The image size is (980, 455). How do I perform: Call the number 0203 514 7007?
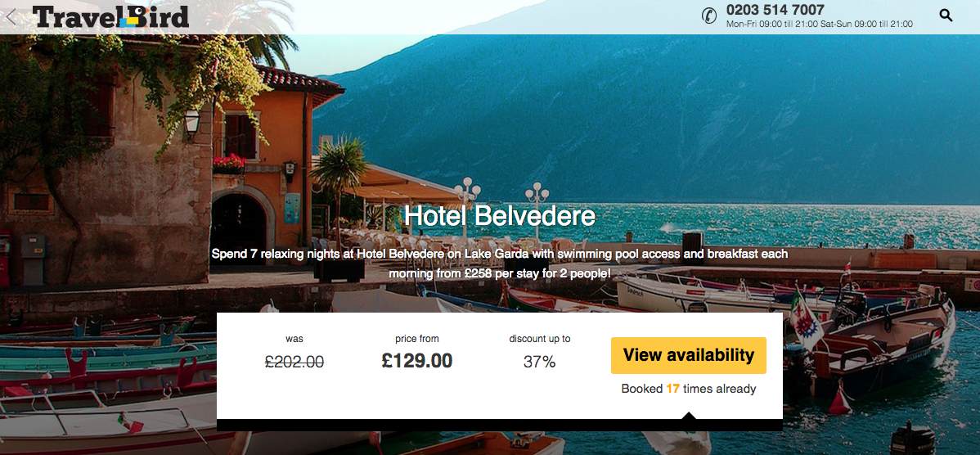point(775,10)
